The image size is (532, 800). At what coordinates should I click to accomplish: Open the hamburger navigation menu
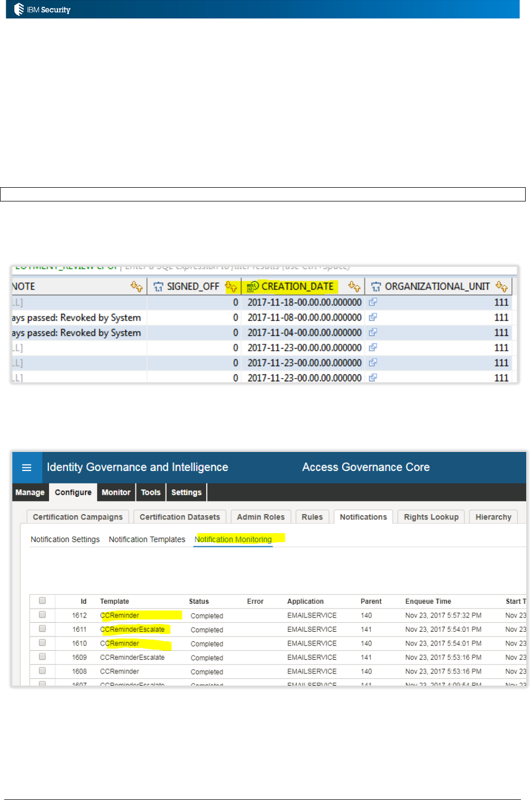point(27,467)
